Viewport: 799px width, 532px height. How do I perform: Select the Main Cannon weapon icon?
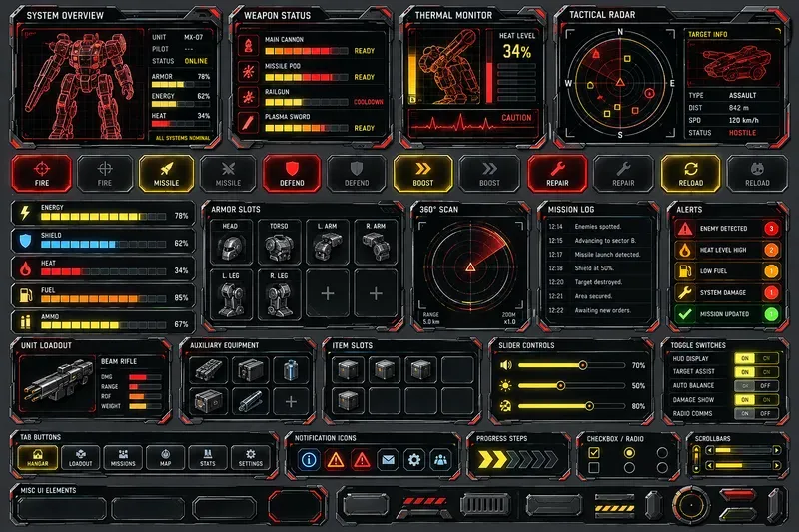click(x=248, y=46)
